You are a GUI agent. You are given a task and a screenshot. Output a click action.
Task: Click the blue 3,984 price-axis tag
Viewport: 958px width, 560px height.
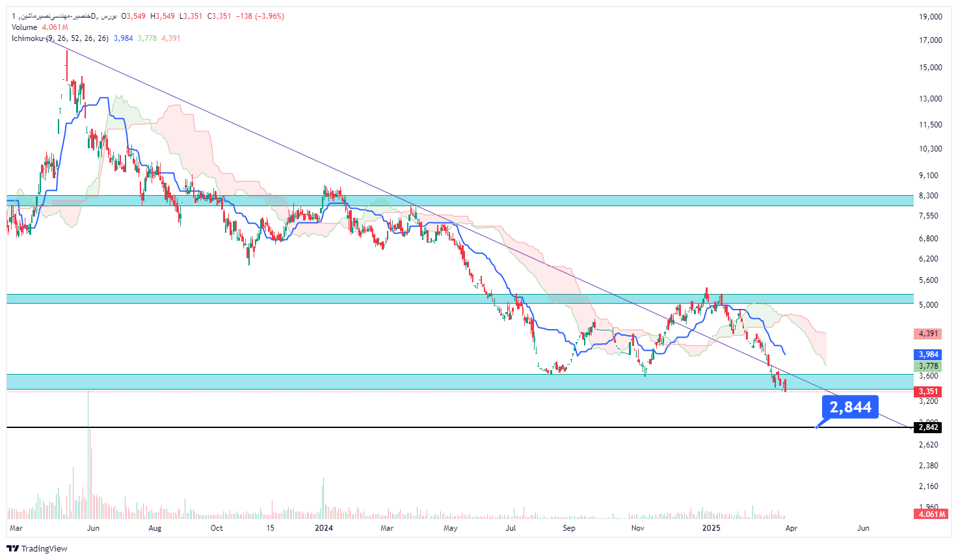[x=927, y=354]
